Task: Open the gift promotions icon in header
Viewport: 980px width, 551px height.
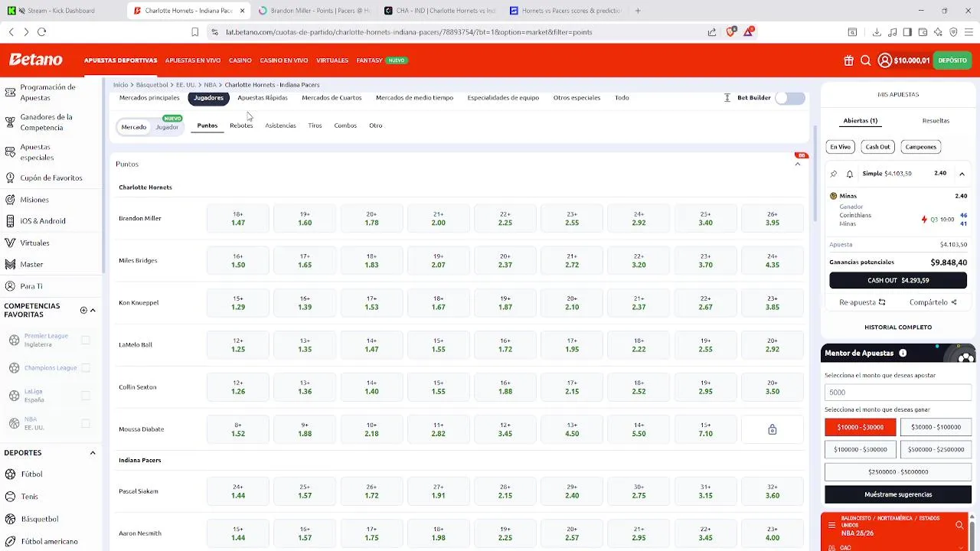Action: 848,60
